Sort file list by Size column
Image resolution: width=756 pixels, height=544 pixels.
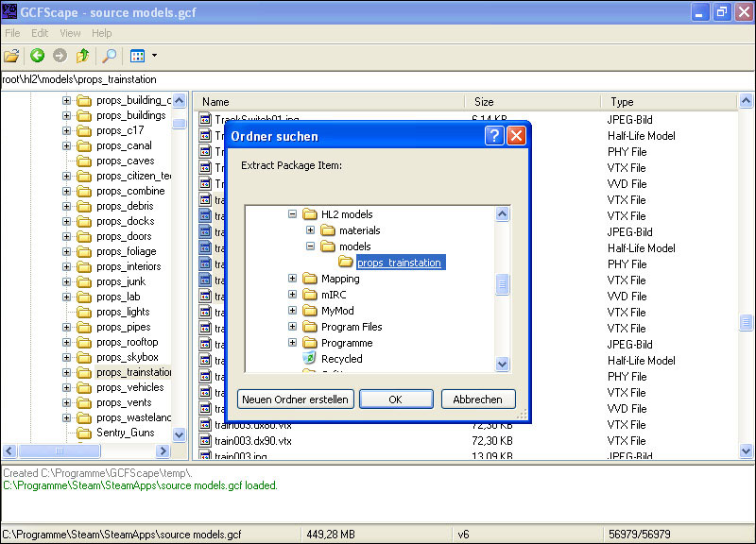(x=532, y=102)
